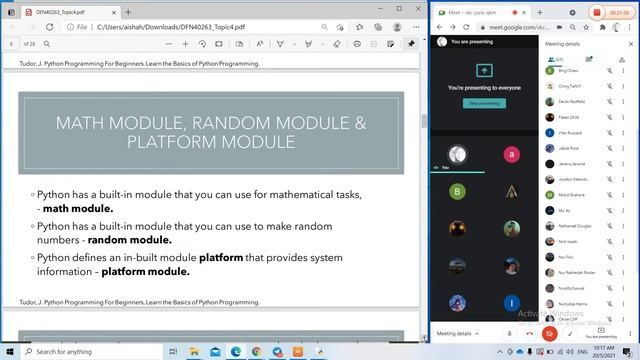The image size is (640, 360).
Task: Select the Highlight tool
Action: tap(308, 44)
